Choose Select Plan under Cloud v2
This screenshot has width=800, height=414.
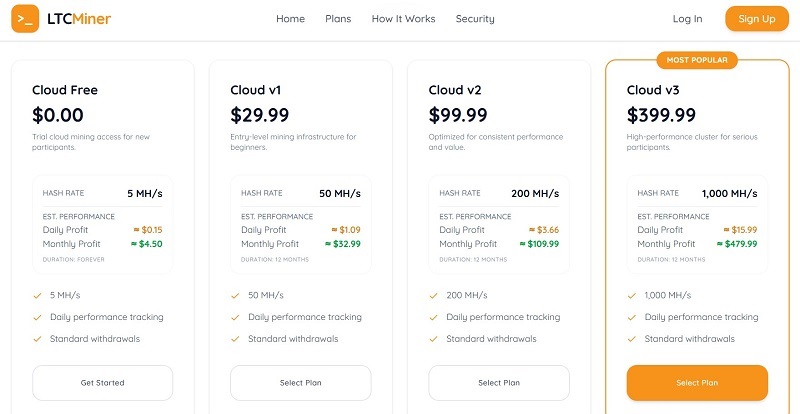tap(499, 383)
